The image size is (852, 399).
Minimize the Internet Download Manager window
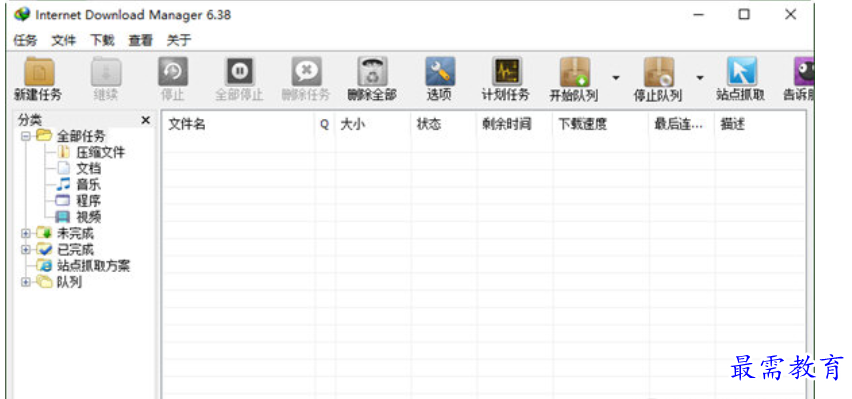(698, 15)
